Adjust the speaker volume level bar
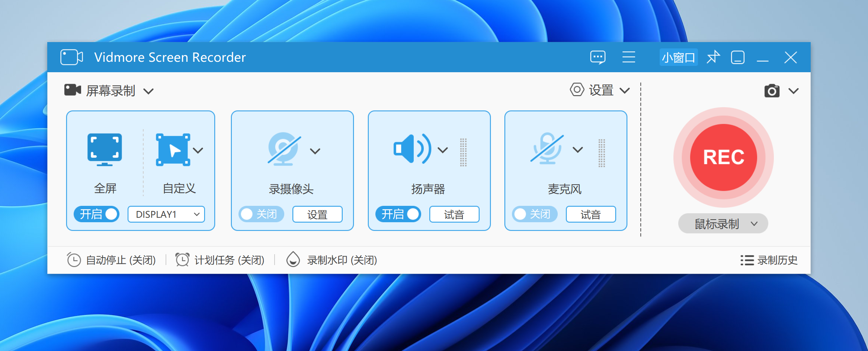The height and width of the screenshot is (351, 868). [463, 153]
